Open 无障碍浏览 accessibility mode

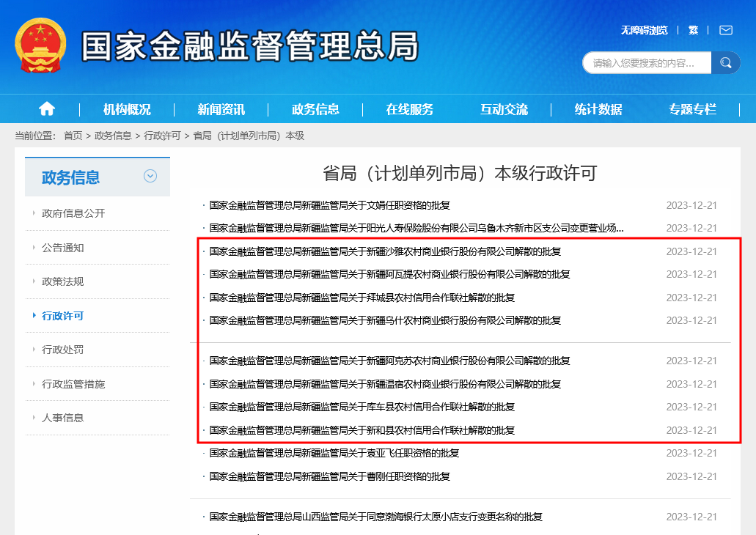[x=644, y=30]
